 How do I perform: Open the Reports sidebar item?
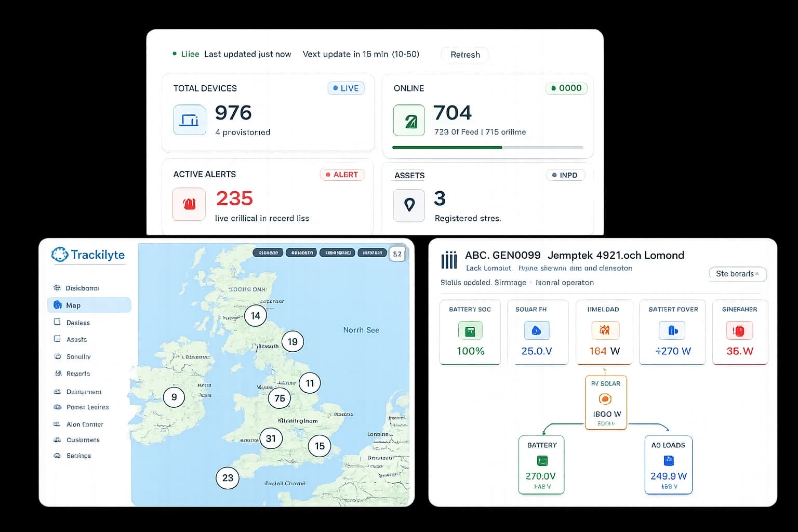coord(72,374)
